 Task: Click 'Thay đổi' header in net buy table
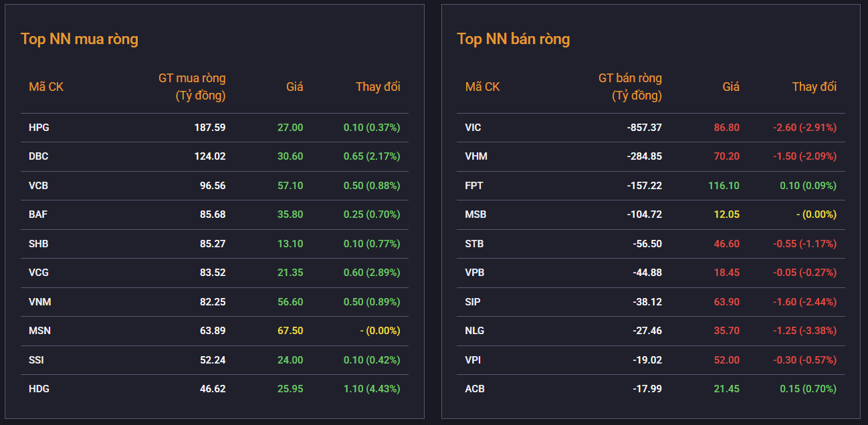(378, 87)
